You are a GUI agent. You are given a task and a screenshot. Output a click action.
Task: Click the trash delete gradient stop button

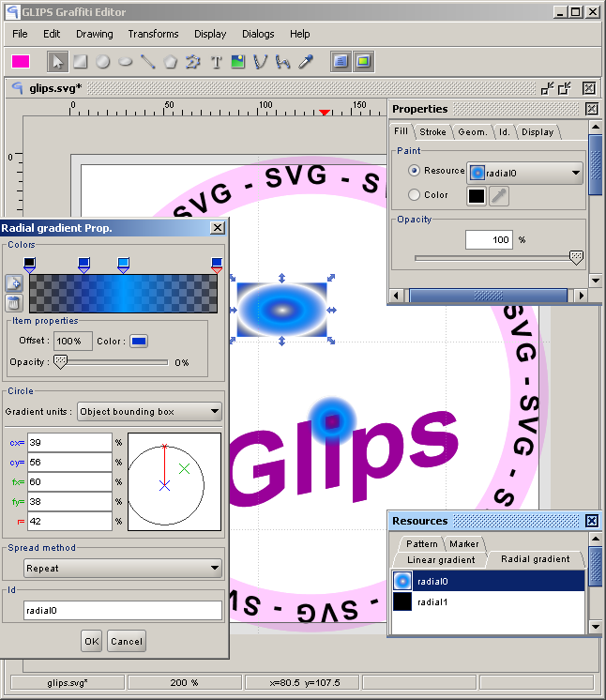[14, 303]
